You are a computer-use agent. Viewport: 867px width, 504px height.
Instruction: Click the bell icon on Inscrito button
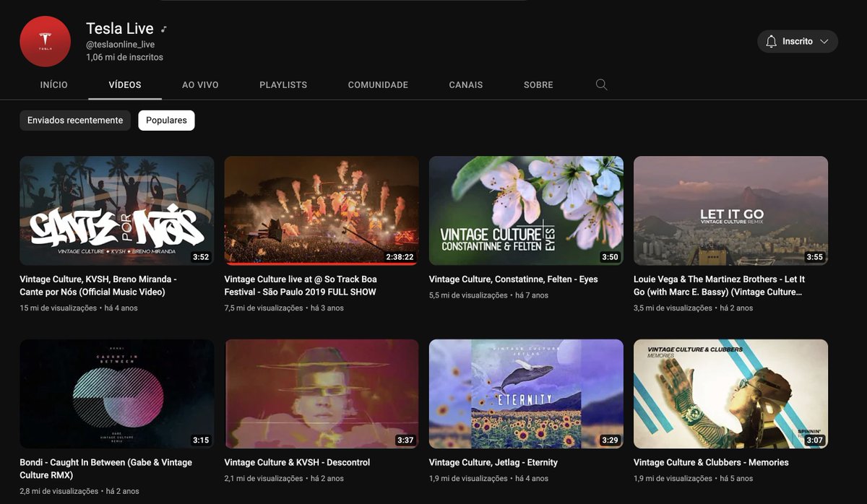772,41
